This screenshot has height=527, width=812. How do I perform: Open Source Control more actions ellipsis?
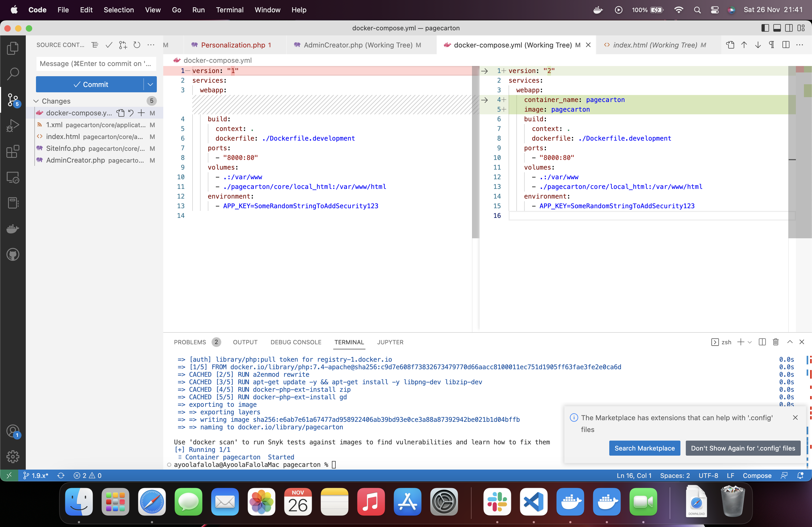[x=151, y=45]
